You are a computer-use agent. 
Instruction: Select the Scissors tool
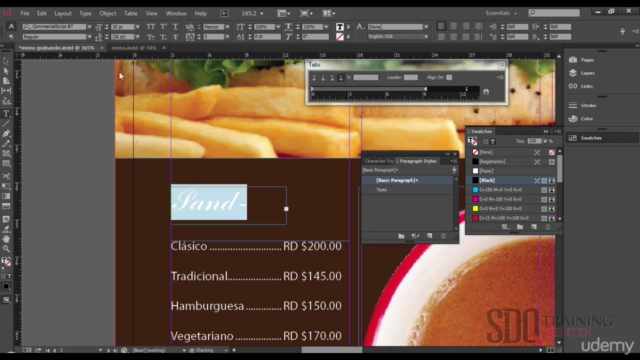coord(6,176)
